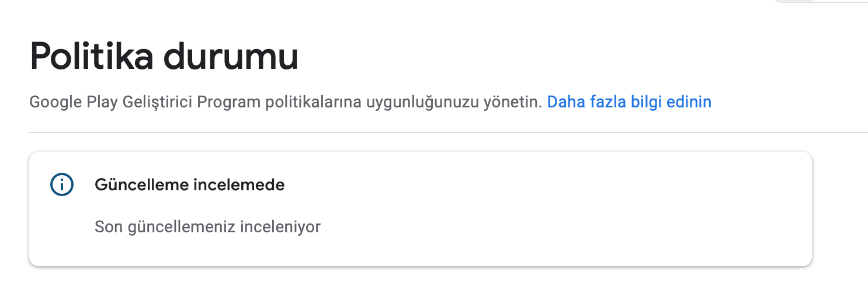
Task: Click the Google Play Geliştirici Program description text
Action: pyautogui.click(x=286, y=102)
